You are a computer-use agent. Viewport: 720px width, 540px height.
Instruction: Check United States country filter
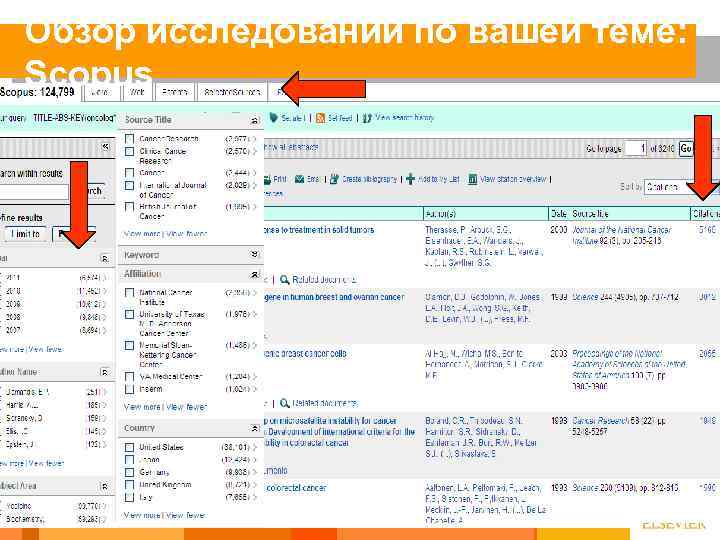129,447
